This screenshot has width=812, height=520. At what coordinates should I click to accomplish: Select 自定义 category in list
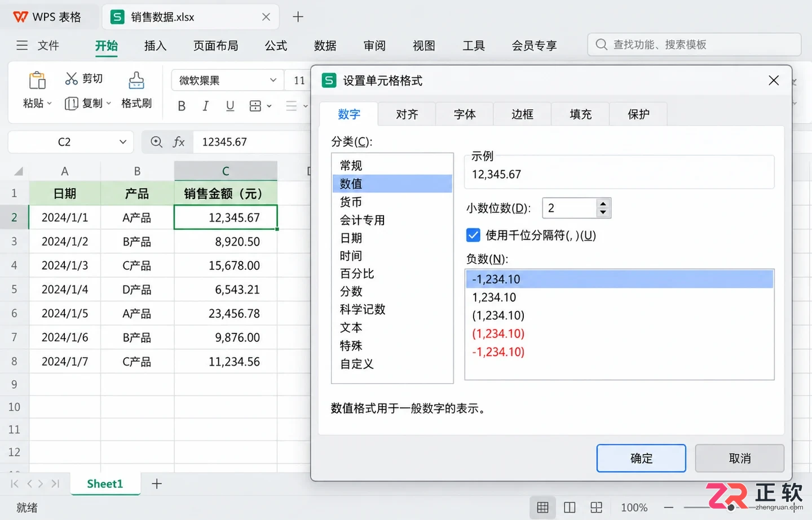[x=392, y=364]
